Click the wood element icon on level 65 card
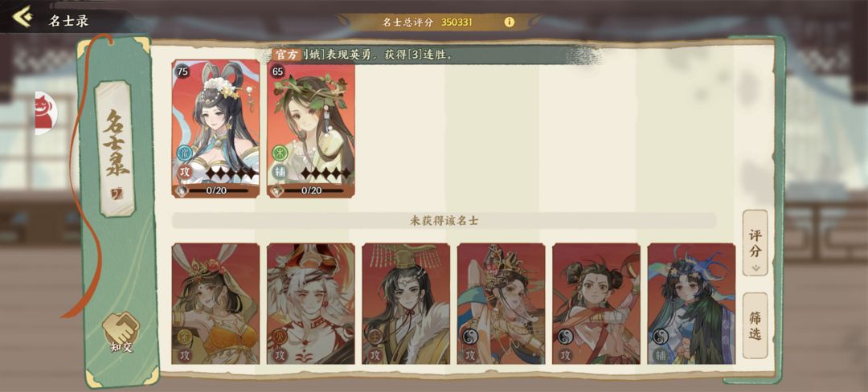 (x=279, y=153)
